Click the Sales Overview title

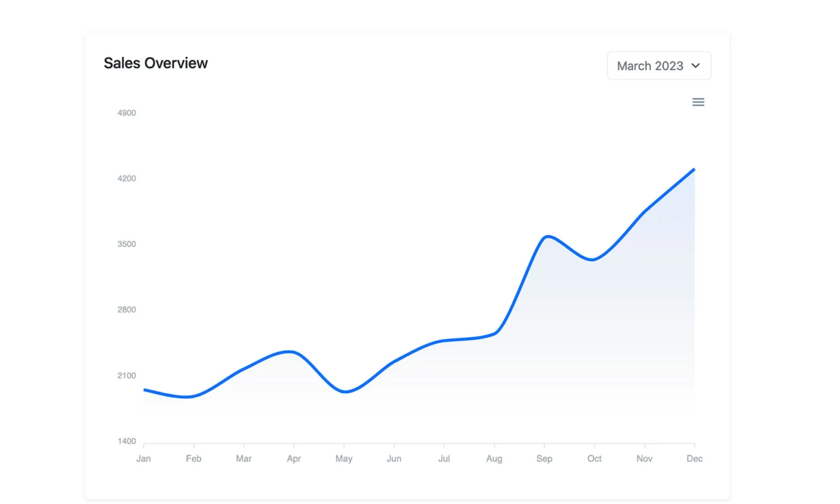click(x=155, y=63)
